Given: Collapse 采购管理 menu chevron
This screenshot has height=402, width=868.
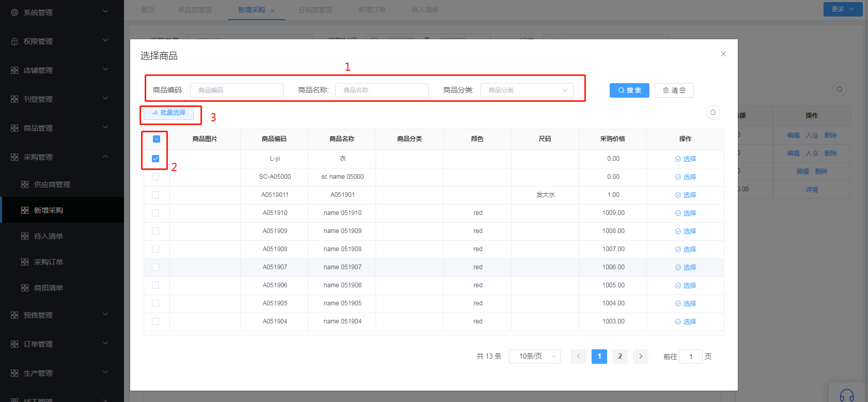Looking at the screenshot, I should coord(105,156).
